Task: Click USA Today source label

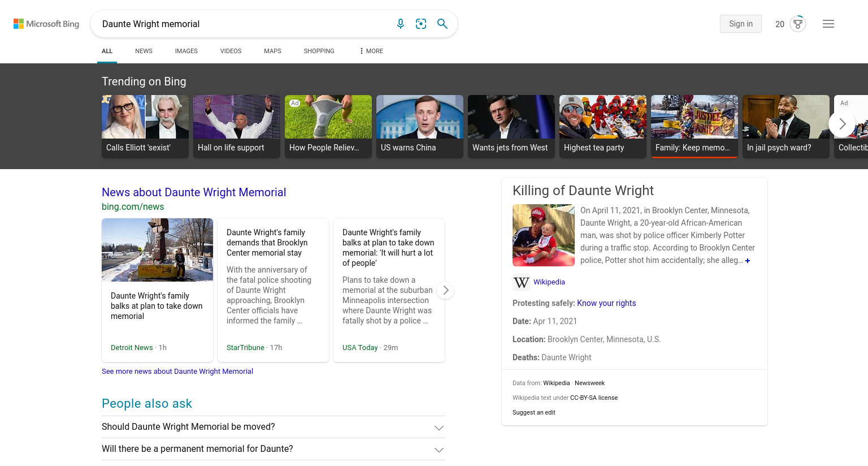Action: tap(360, 348)
